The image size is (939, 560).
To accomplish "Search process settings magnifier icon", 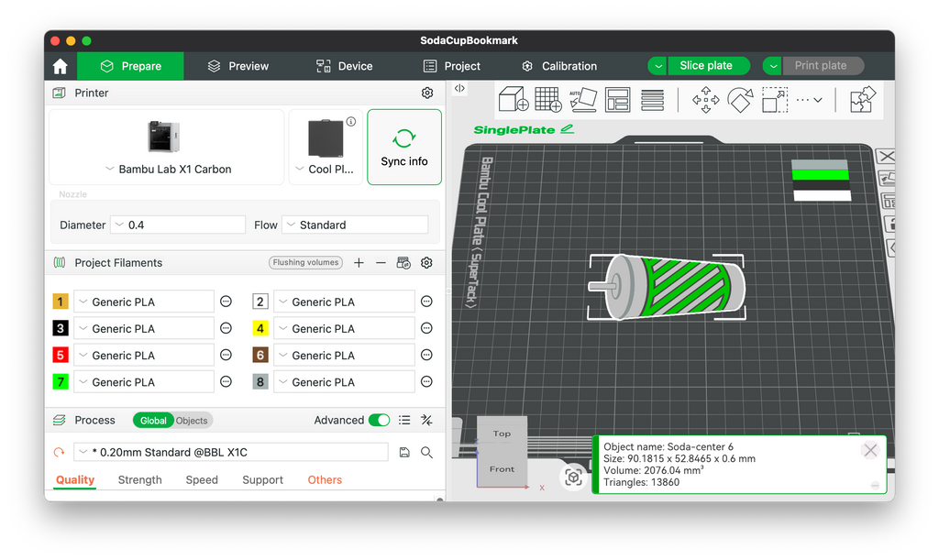I will tap(426, 453).
